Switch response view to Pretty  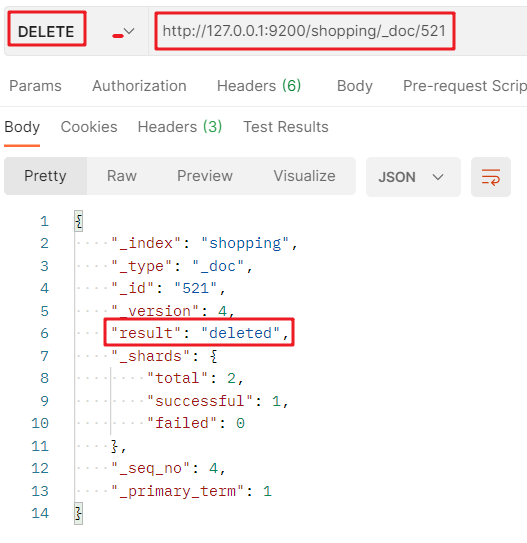click(x=45, y=176)
